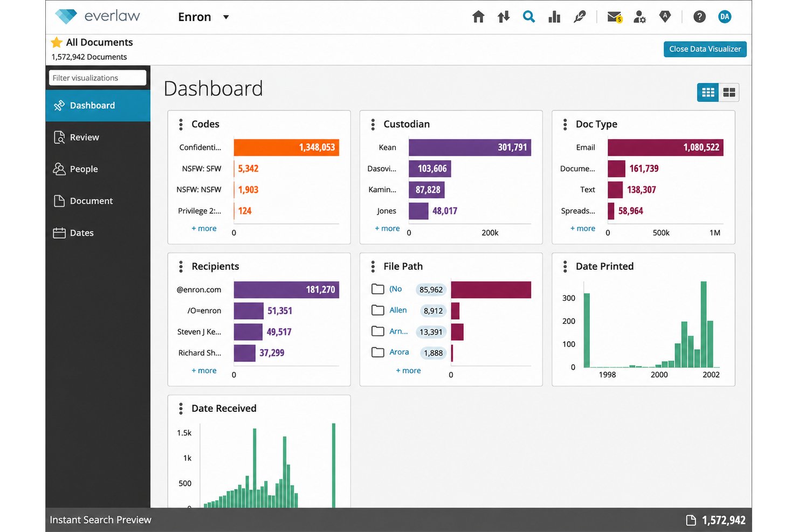The height and width of the screenshot is (532, 798).
Task: Click the 13,391 count badge
Action: coord(431,332)
